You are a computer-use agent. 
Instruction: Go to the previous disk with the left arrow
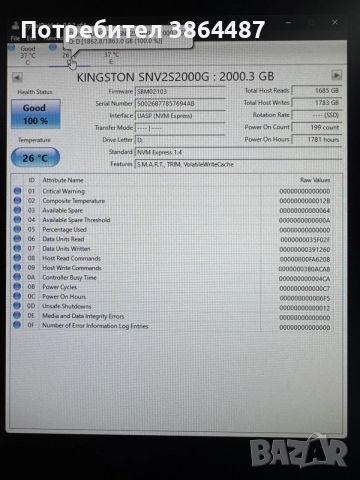coord(17,77)
